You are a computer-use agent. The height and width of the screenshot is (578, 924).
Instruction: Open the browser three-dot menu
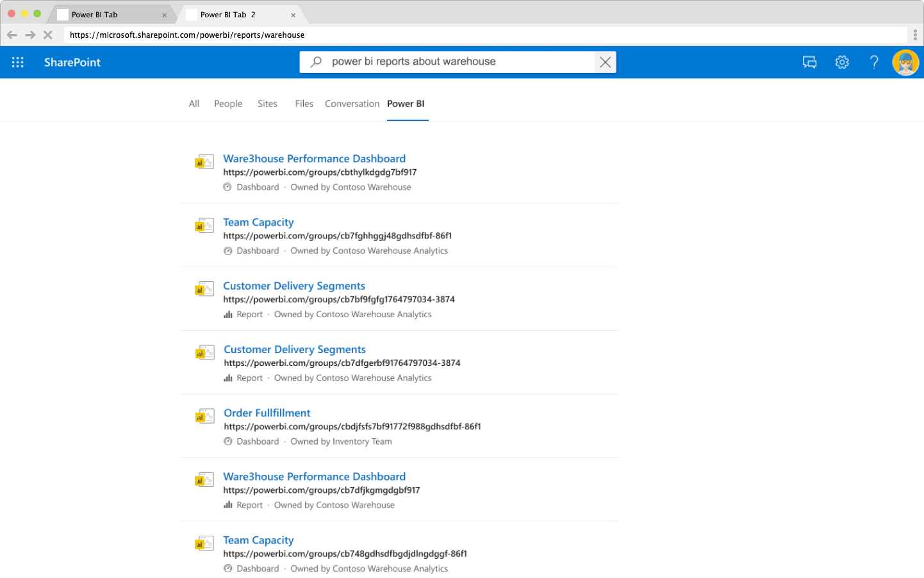tap(915, 35)
